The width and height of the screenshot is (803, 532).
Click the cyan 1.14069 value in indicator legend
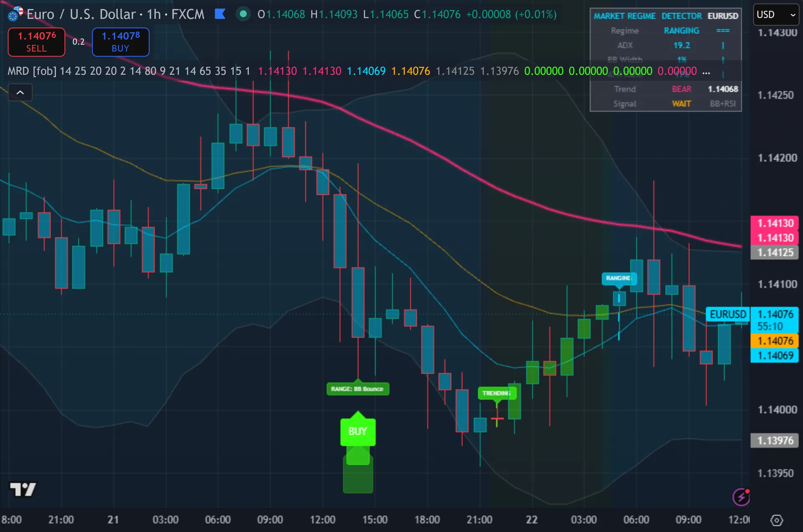(x=366, y=71)
